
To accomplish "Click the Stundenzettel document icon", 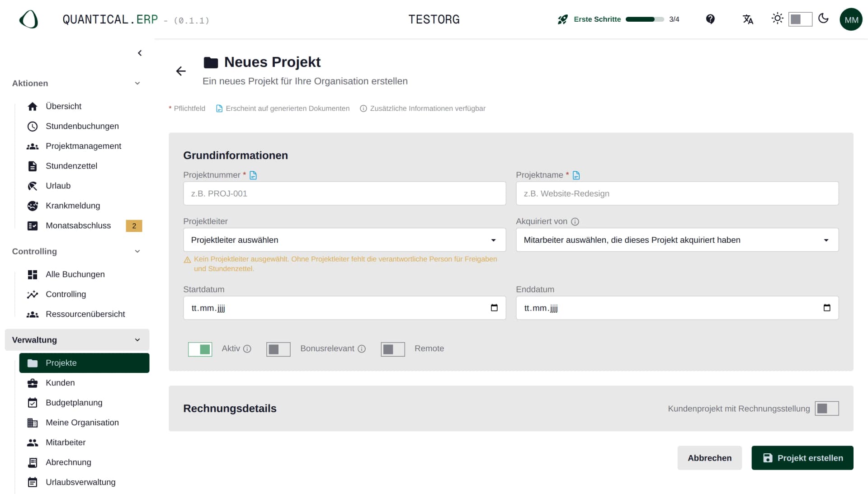I will click(x=33, y=166).
